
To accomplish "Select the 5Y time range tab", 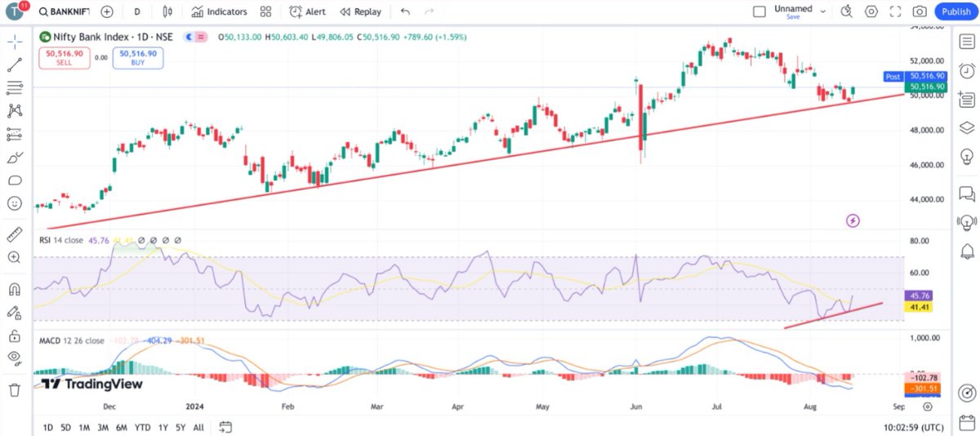I will [180, 427].
